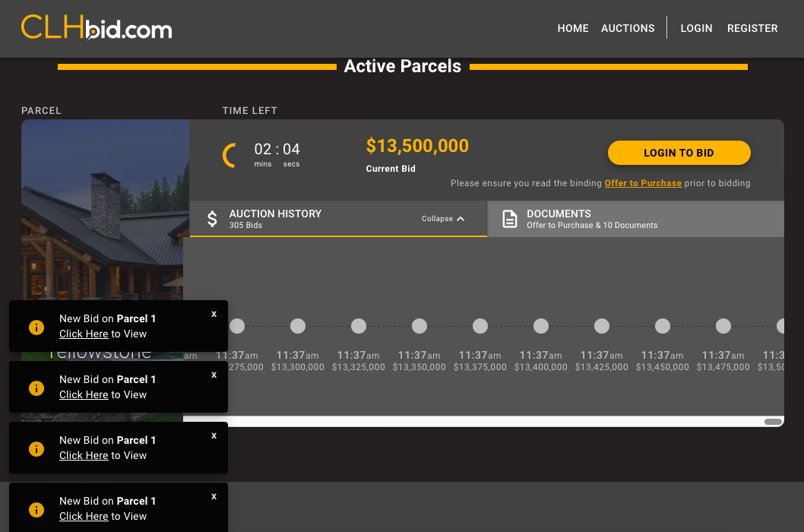Click the dollar sign Auction History icon
Viewport: 804px width, 532px height.
point(213,220)
